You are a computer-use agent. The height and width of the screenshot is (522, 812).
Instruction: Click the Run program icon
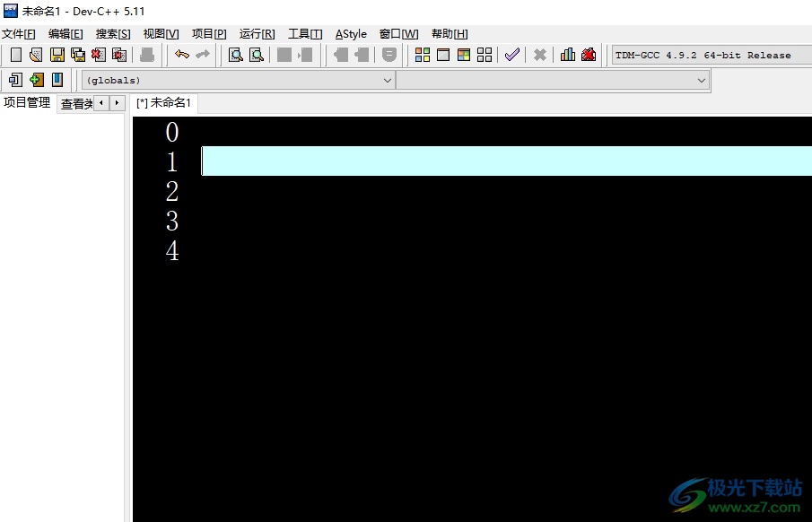(x=443, y=55)
